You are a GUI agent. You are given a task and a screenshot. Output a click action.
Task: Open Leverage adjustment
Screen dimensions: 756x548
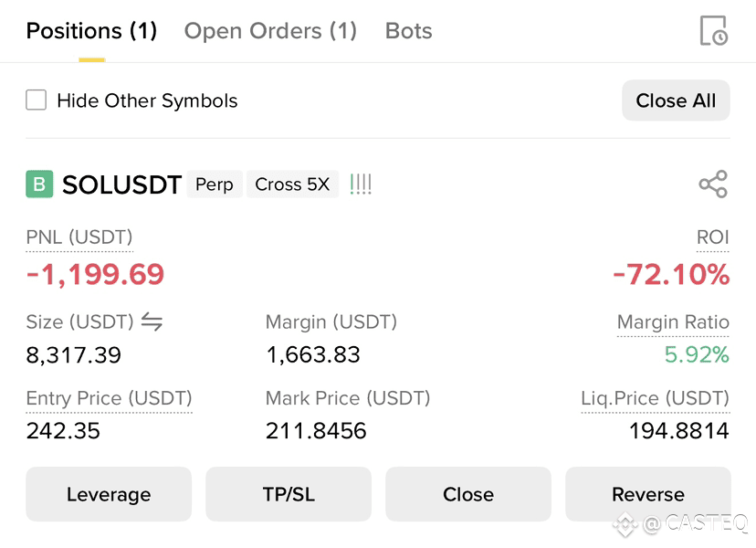point(109,494)
